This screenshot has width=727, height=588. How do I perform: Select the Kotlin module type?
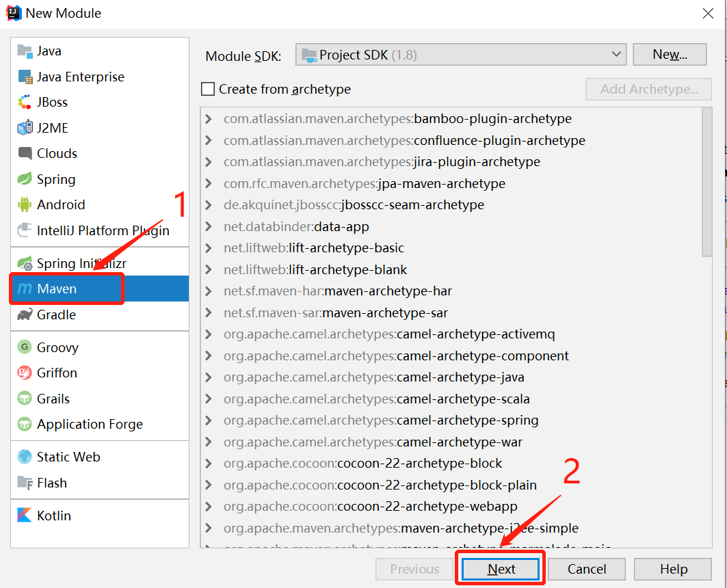click(x=100, y=516)
